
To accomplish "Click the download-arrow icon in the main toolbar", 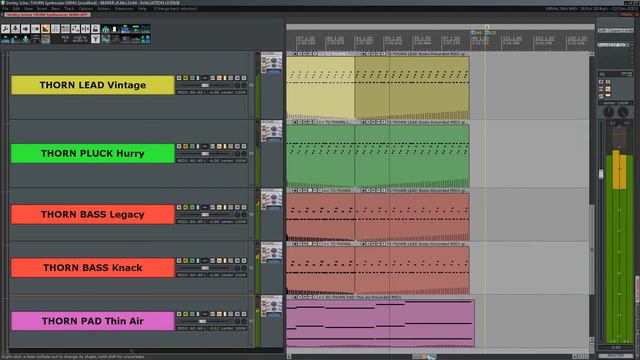I will pyautogui.click(x=16, y=29).
